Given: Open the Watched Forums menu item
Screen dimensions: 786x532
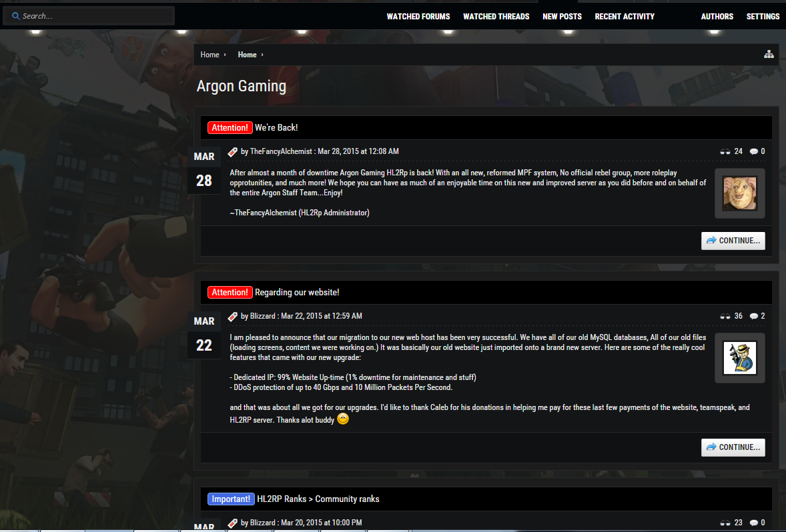Looking at the screenshot, I should pos(418,17).
